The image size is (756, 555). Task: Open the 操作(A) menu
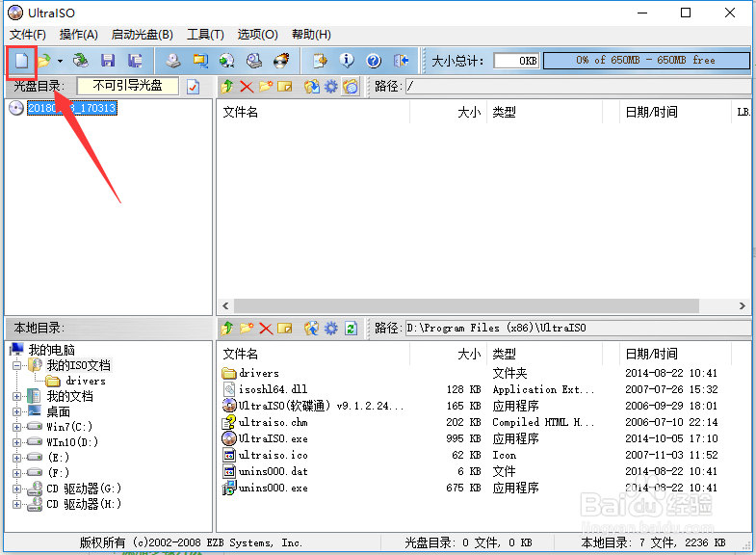point(79,35)
